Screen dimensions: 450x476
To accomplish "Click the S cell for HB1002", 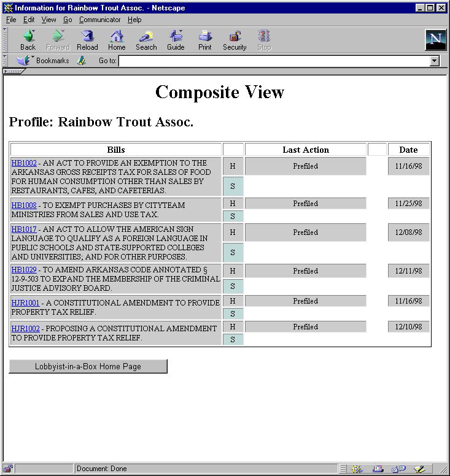I will click(x=233, y=186).
